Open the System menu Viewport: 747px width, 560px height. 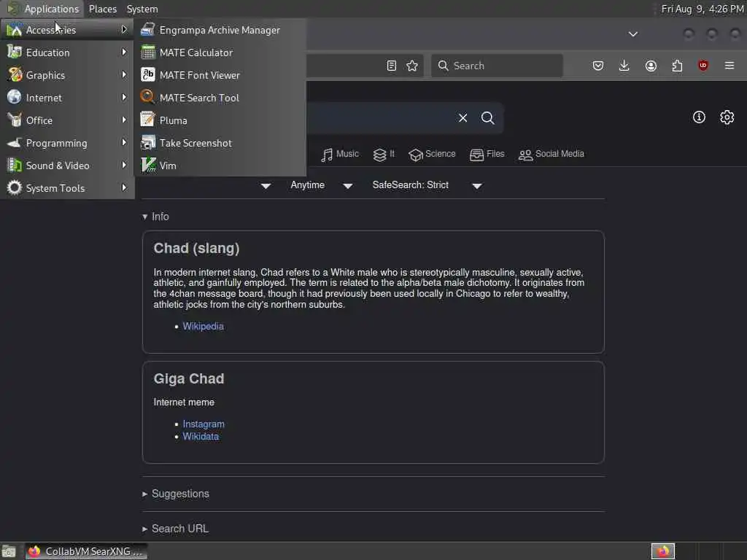(142, 9)
